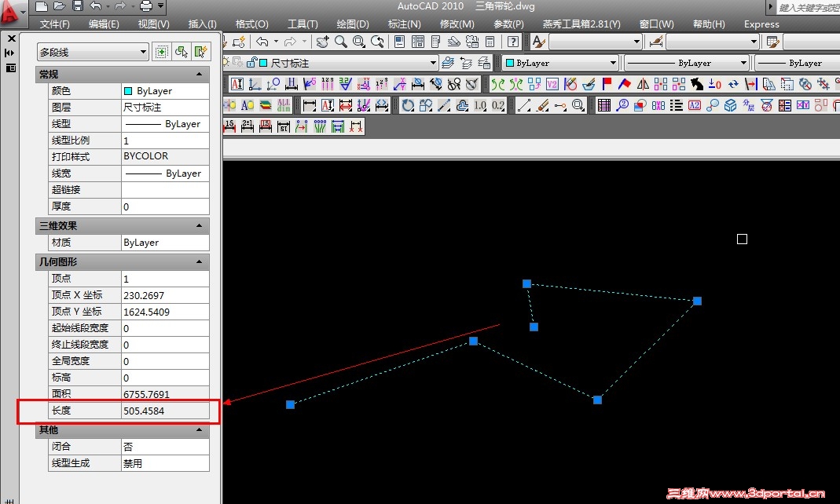
Task: Click the V2 toolbar icon
Action: tap(552, 84)
